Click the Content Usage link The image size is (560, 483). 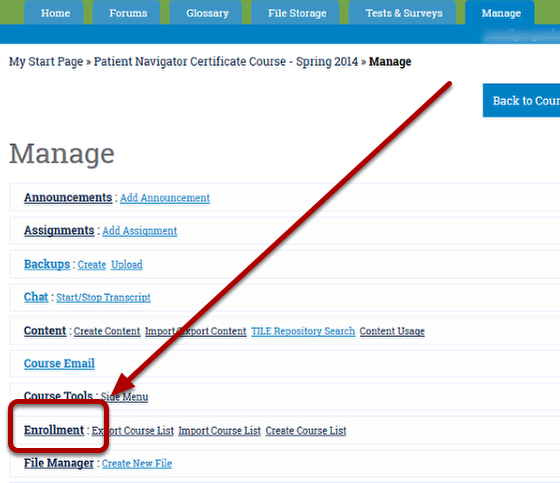392,331
